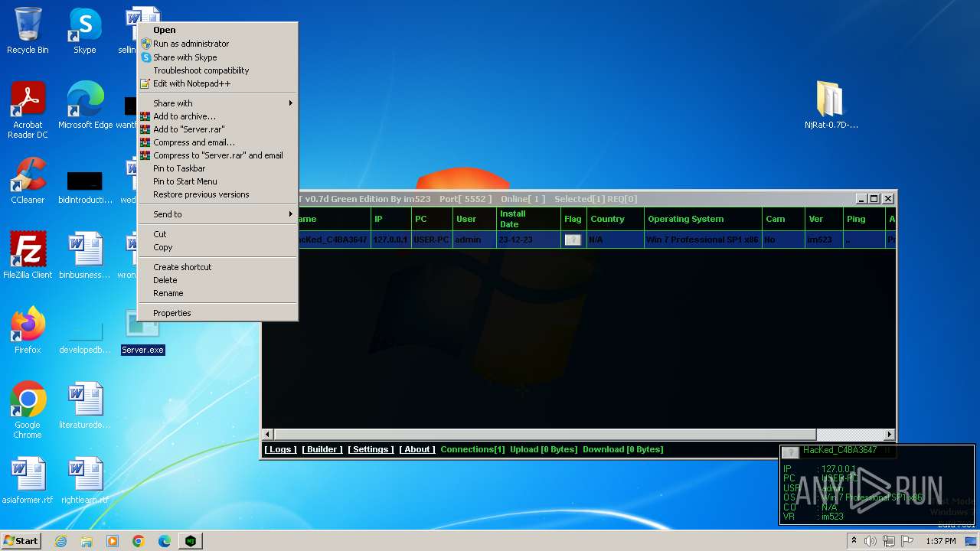Choose Compress and email...
980x551 pixels.
click(217, 142)
